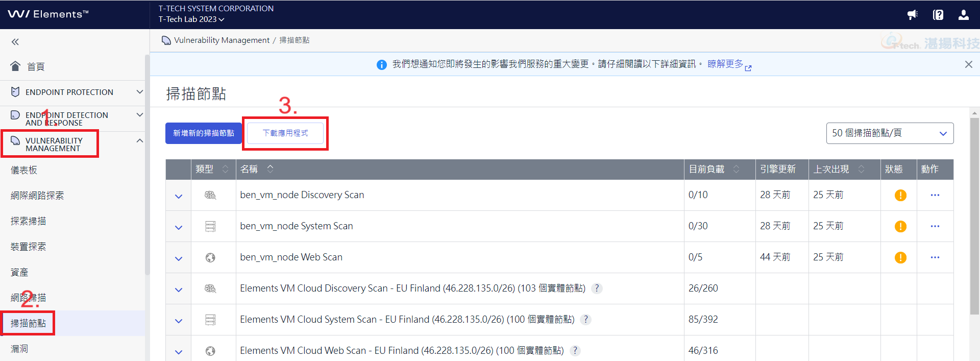Expand the Endpoint Protection menu chevron
Screen dimensions: 980x361
point(140,92)
